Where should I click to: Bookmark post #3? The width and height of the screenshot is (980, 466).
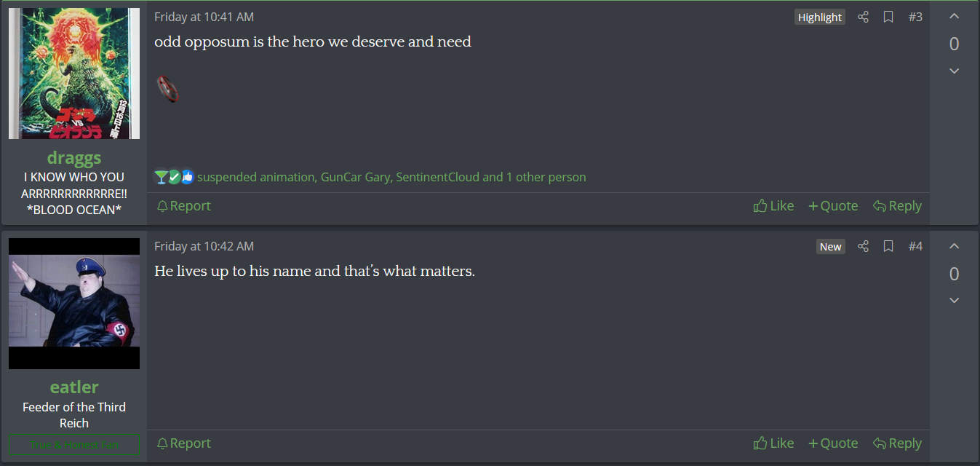click(888, 17)
